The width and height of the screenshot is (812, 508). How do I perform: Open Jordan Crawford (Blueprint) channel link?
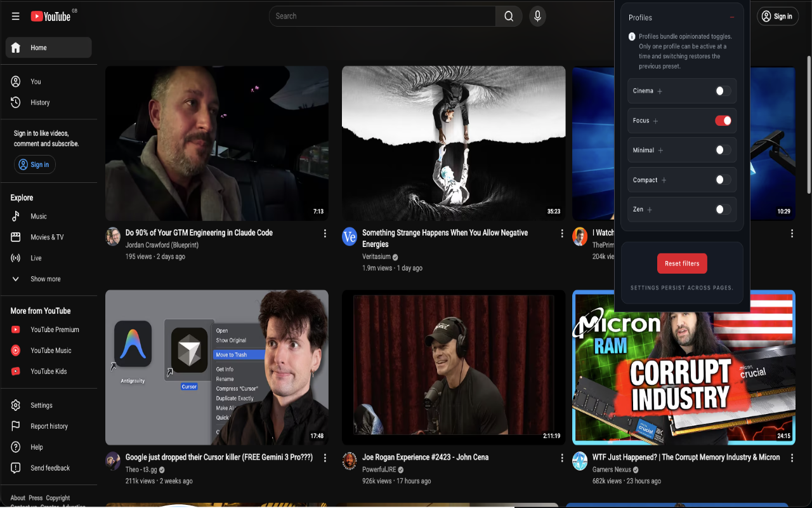pos(162,245)
